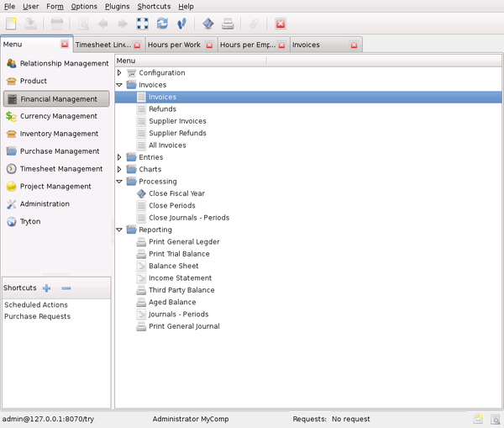Viewport: 504px width, 428px height.
Task: Close the Menu tab
Action: (65, 44)
